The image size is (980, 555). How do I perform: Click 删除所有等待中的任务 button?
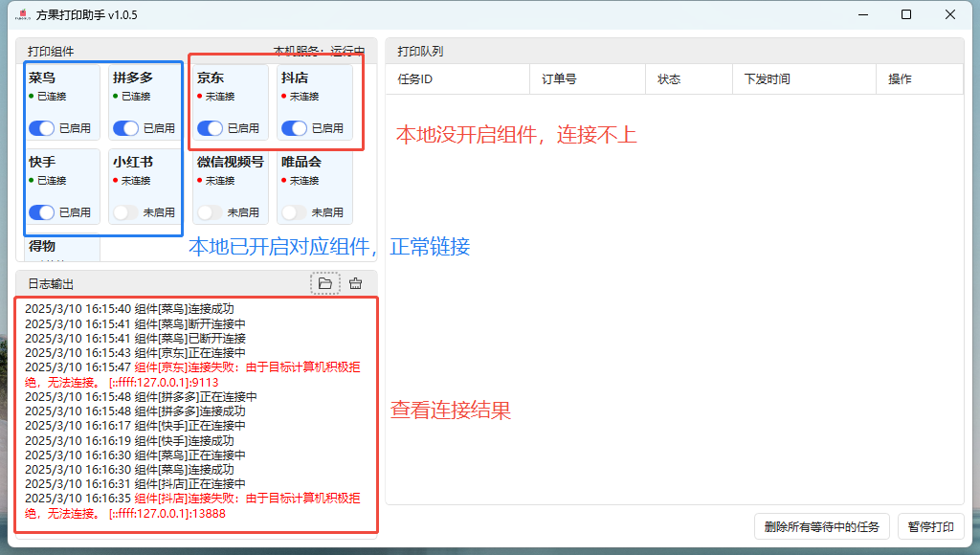coord(822,527)
